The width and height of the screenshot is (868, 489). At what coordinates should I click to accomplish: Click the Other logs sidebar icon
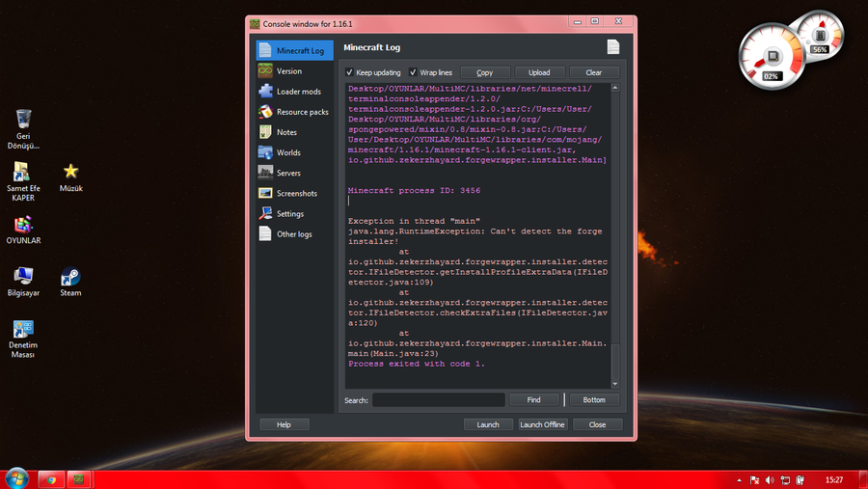pos(265,233)
